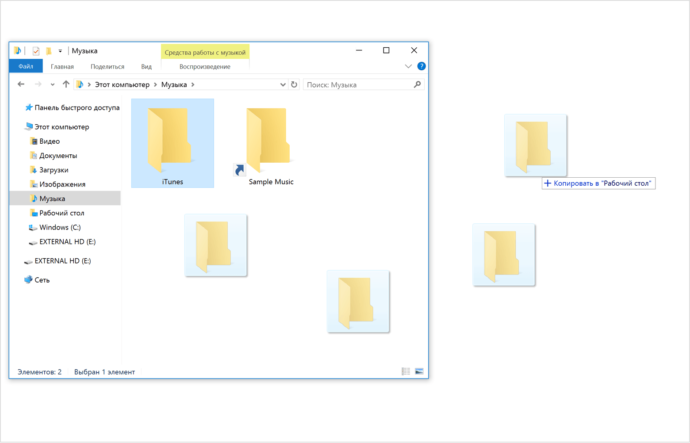Image resolution: width=690 pixels, height=443 pixels.
Task: Go up one folder level
Action: click(66, 84)
